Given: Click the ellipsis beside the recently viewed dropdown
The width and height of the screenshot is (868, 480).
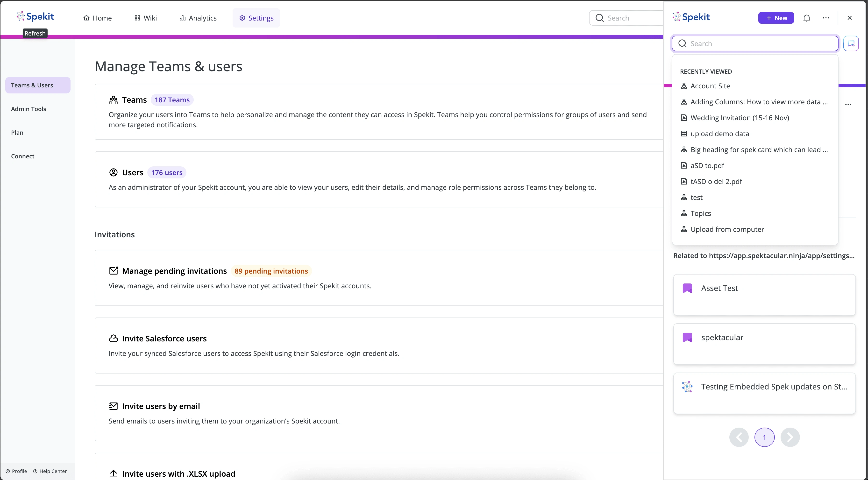Looking at the screenshot, I should 848,104.
